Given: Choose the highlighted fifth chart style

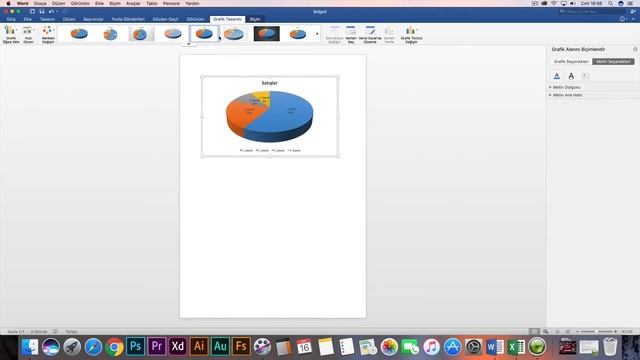Looking at the screenshot, I should [204, 33].
